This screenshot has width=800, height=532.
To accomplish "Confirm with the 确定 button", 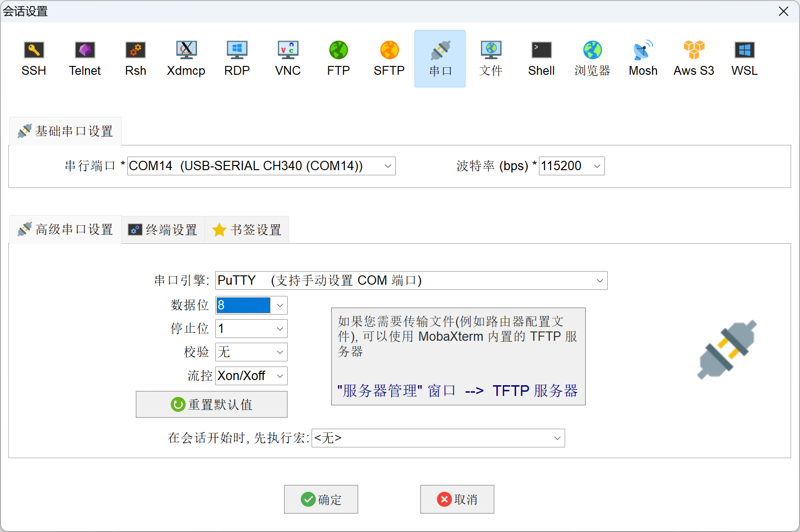I will pos(321,499).
